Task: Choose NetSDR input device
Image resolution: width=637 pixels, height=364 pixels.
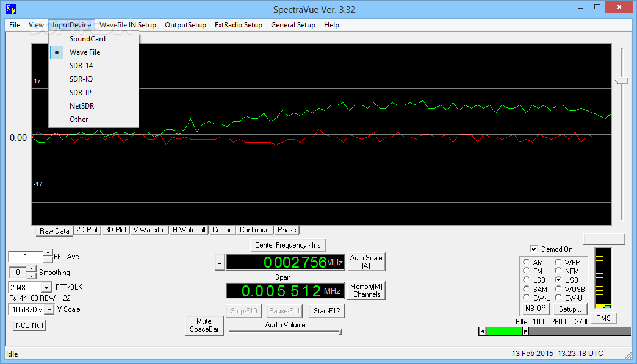Action: tap(94, 106)
